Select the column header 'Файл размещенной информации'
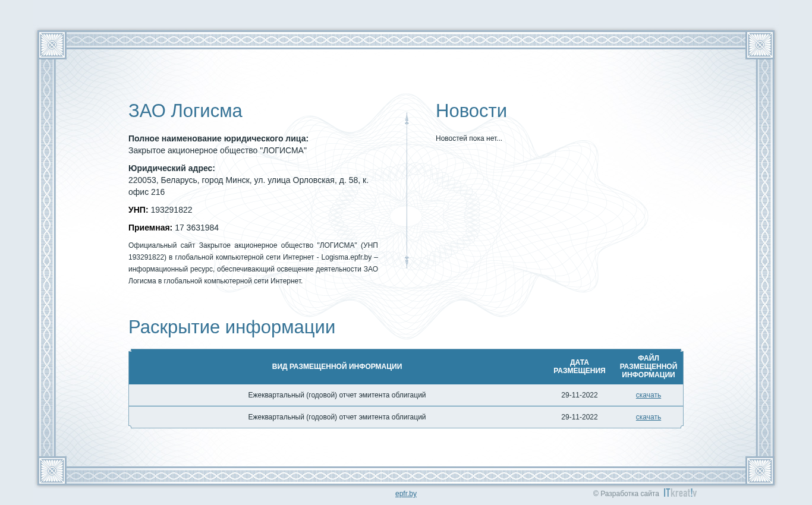 click(x=648, y=367)
